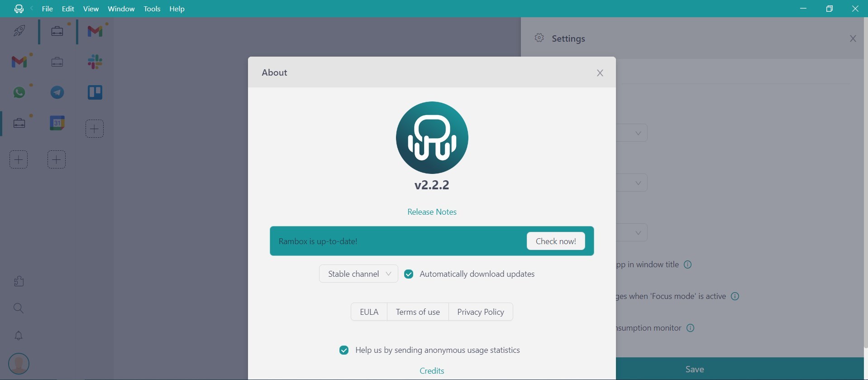Close the About dialog
Screen dimensions: 868x380
(600, 73)
